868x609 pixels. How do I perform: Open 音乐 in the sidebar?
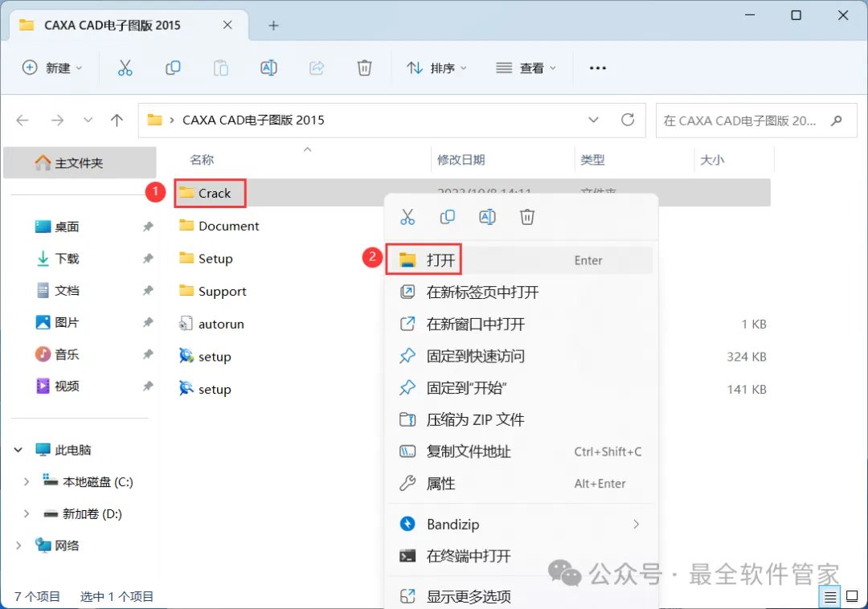[x=67, y=354]
